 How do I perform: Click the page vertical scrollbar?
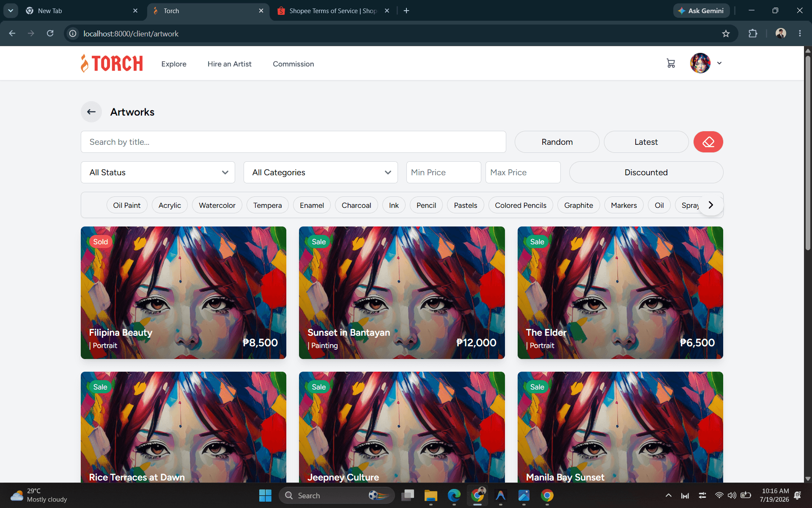(807, 152)
